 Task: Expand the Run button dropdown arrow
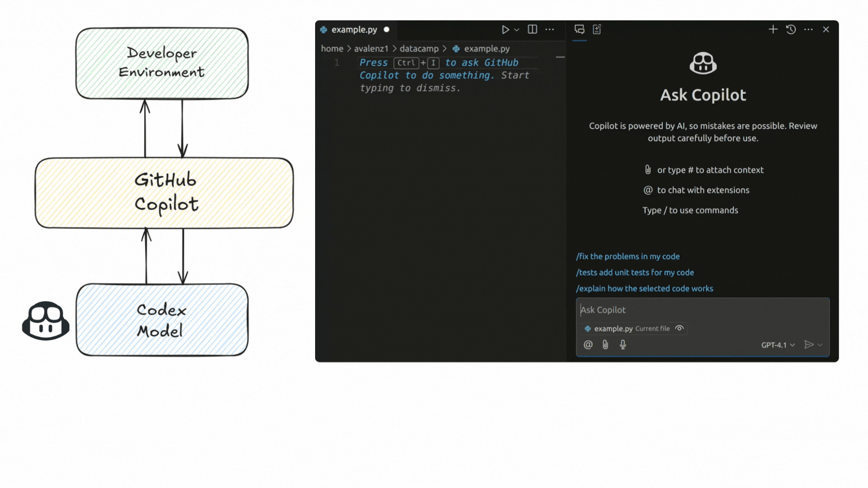[516, 29]
